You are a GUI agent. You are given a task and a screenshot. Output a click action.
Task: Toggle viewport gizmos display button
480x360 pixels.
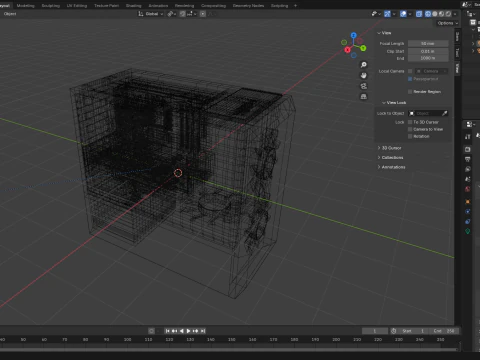[387, 14]
